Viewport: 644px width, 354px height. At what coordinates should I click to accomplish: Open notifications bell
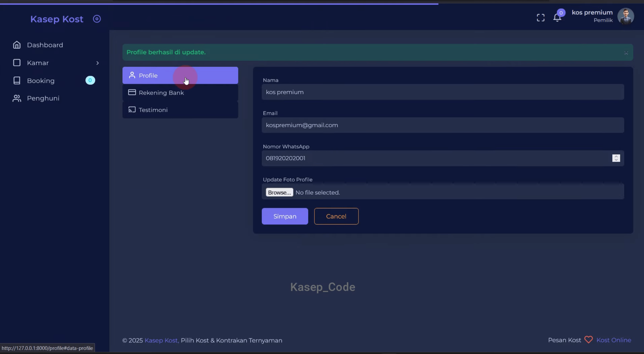pos(557,18)
